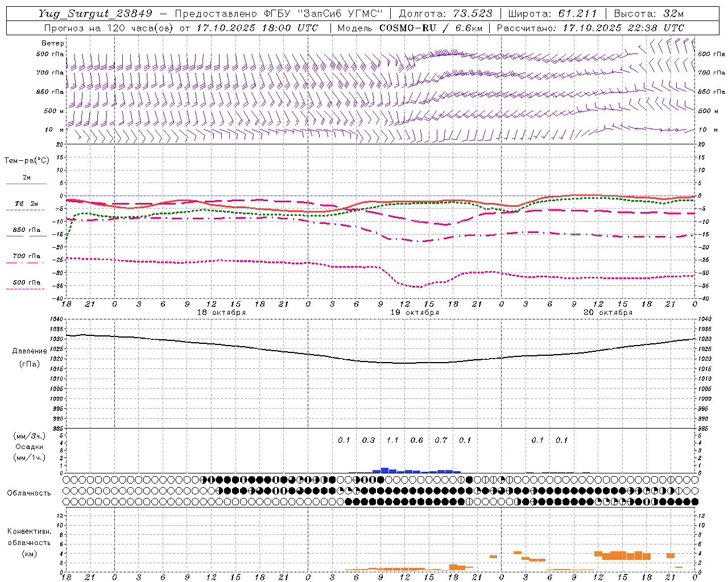Click the 'Осадки' precipitation label
Image resolution: width=728 pixels, height=582 pixels.
pyautogui.click(x=30, y=447)
